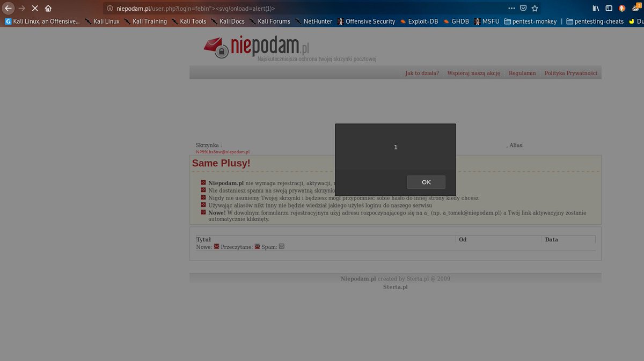Click the Data column header
644x361 pixels.
click(x=552, y=240)
